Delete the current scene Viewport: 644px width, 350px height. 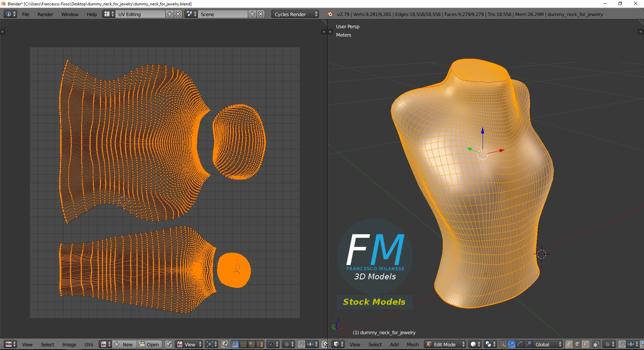[x=261, y=14]
